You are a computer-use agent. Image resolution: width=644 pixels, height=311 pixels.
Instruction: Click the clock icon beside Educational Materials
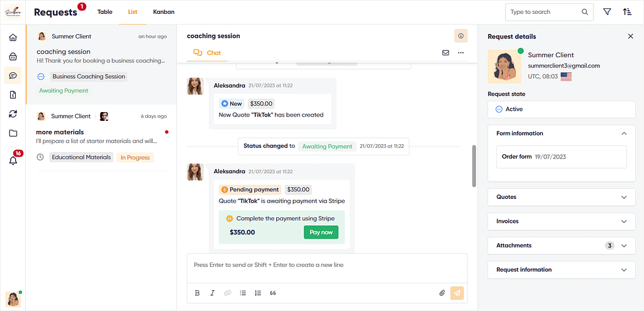[40, 157]
